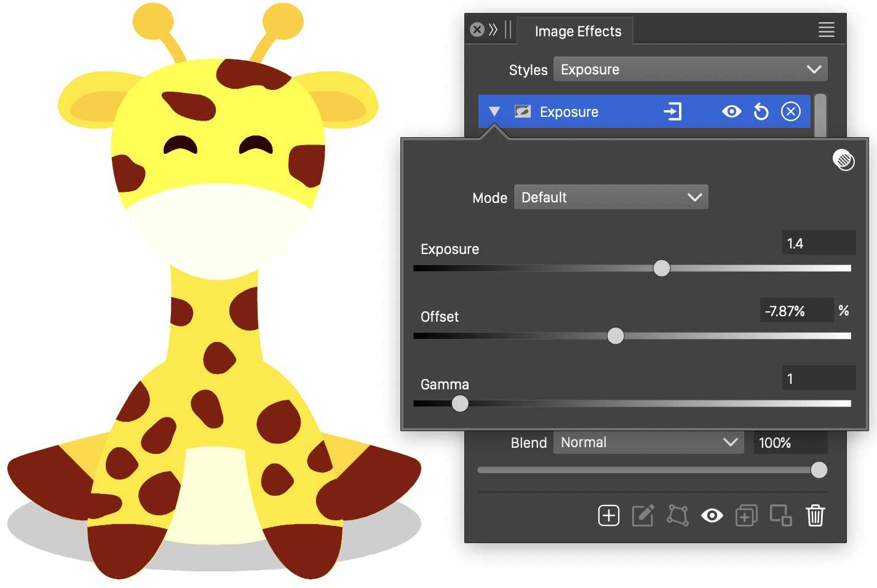Click the arrow-into-bracket icon on Exposure row
Image resolution: width=877 pixels, height=588 pixels.
point(672,112)
